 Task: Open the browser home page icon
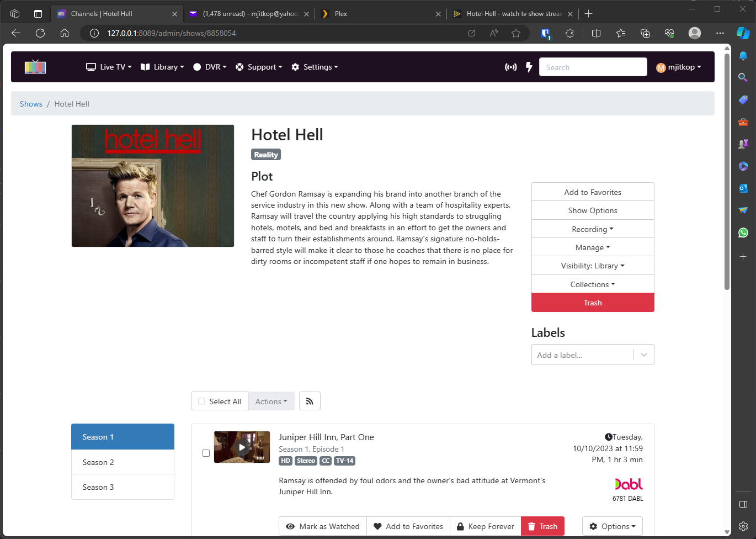coord(65,33)
